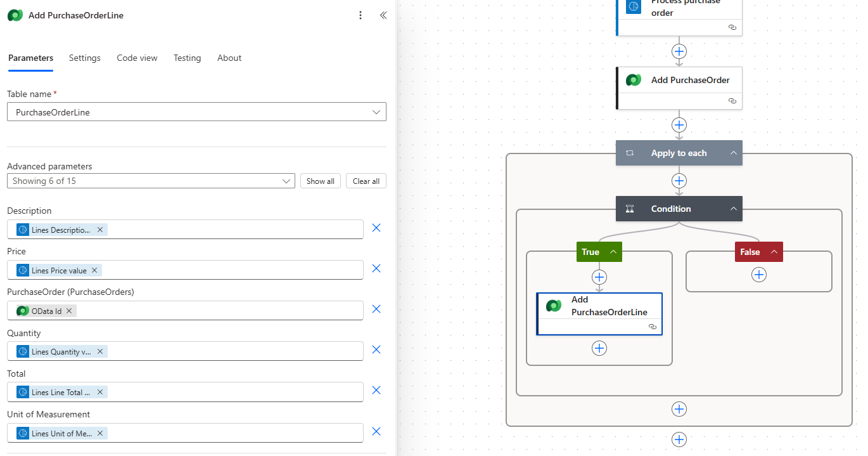Click the Show all button
Viewport: 868px width, 456px height.
click(x=320, y=181)
